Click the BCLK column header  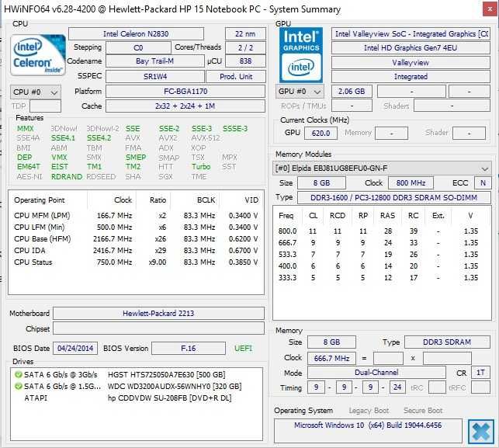206,200
